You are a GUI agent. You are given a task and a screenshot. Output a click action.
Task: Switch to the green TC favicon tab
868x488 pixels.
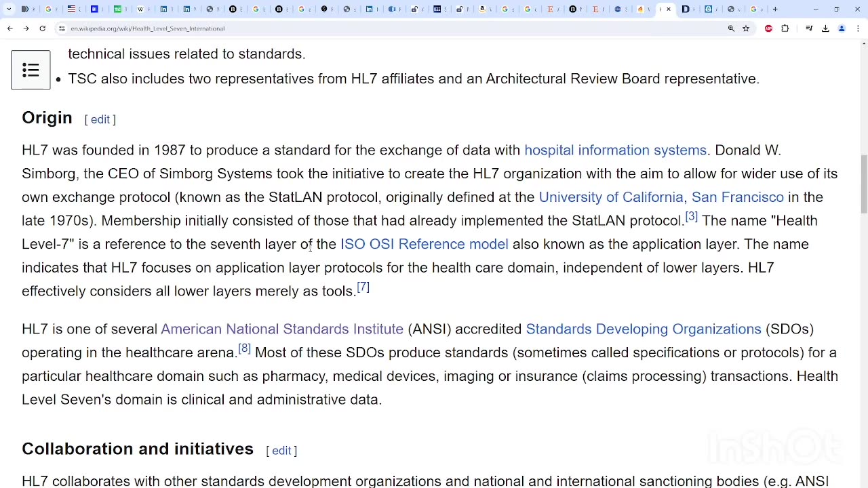117,9
